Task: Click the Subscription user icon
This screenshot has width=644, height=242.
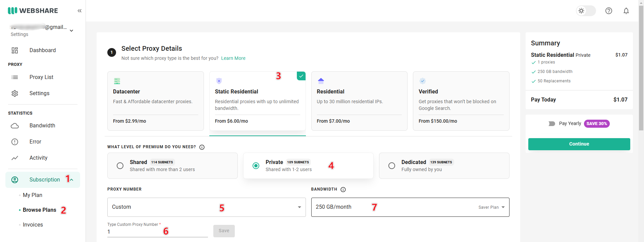Action: pyautogui.click(x=15, y=180)
